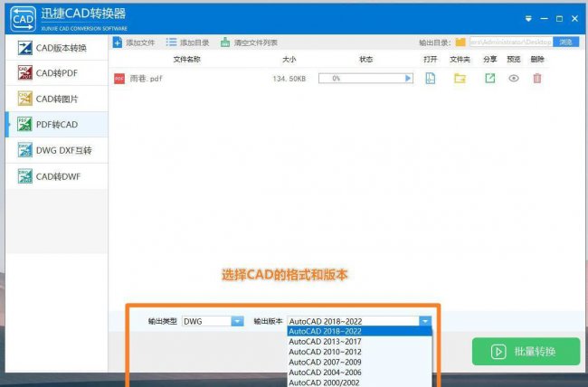This screenshot has height=387, width=588.
Task: Click the 状态 column header
Action: coord(366,60)
